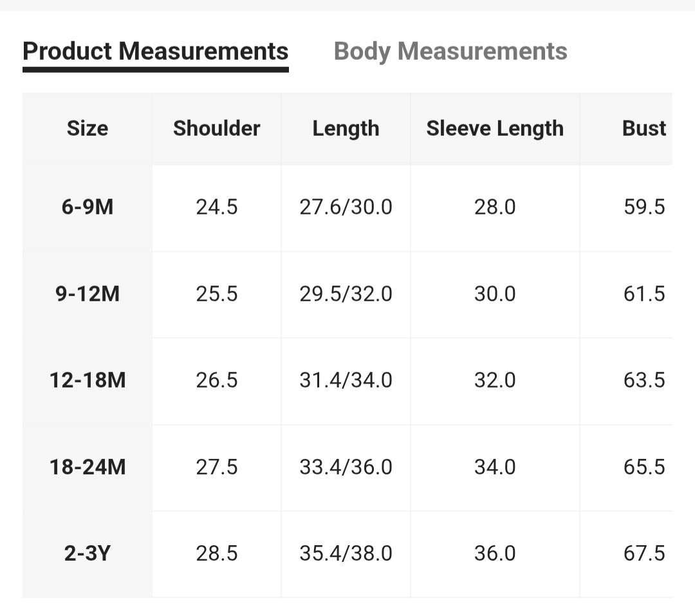
Task: Select the 9-12M size row label
Action: coord(88,294)
